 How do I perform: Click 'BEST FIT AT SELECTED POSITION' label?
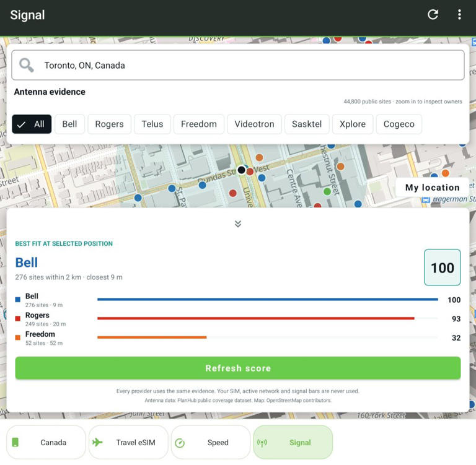coord(64,243)
